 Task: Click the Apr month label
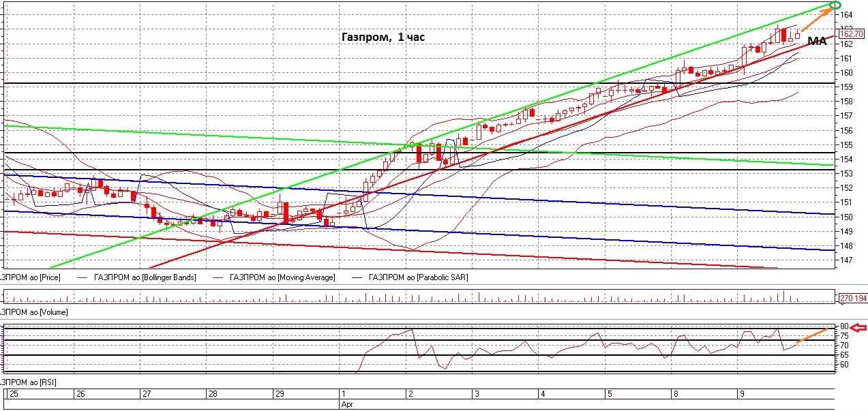tap(347, 404)
